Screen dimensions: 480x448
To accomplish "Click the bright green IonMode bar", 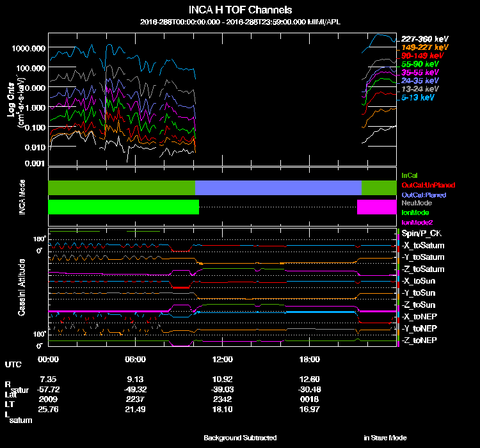I will point(124,207).
